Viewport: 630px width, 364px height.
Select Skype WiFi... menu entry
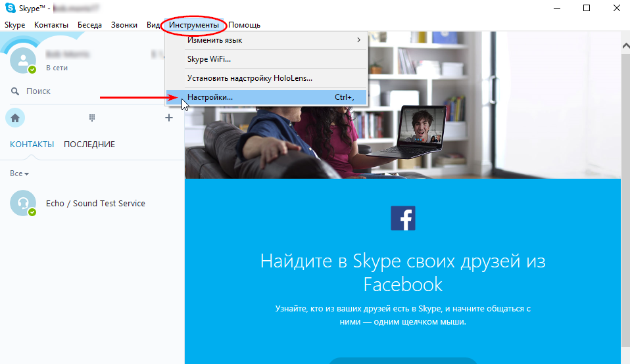point(266,59)
